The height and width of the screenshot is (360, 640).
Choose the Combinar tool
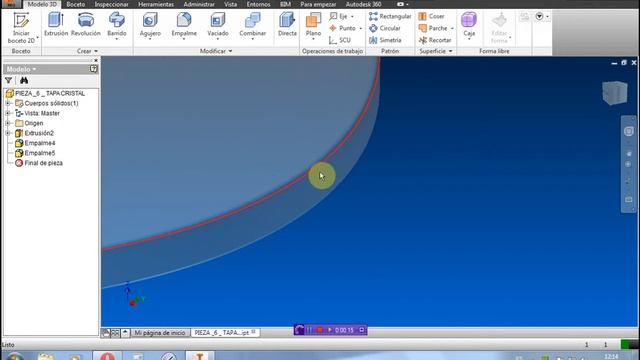click(253, 25)
